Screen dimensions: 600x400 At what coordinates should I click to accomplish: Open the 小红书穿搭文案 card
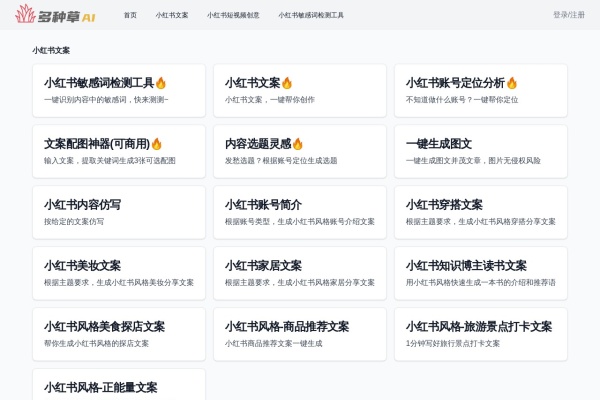(x=480, y=212)
